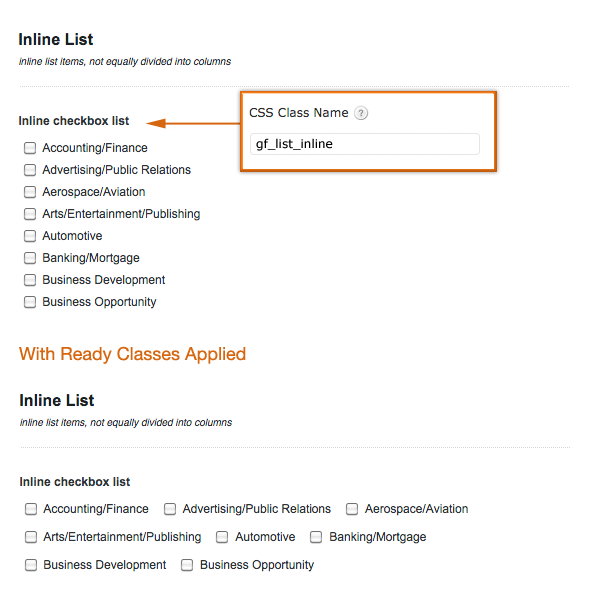Enable Business Opportunity in the inline row list

187,565
